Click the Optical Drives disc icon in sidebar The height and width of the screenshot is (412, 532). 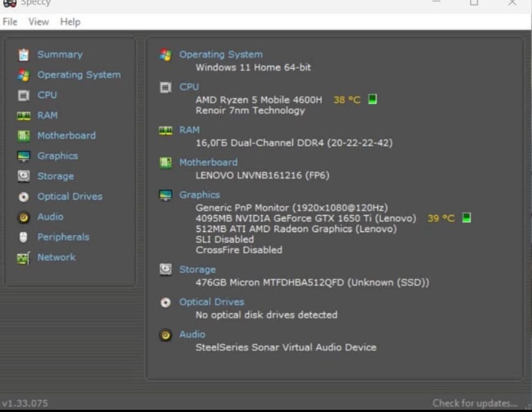coord(23,197)
